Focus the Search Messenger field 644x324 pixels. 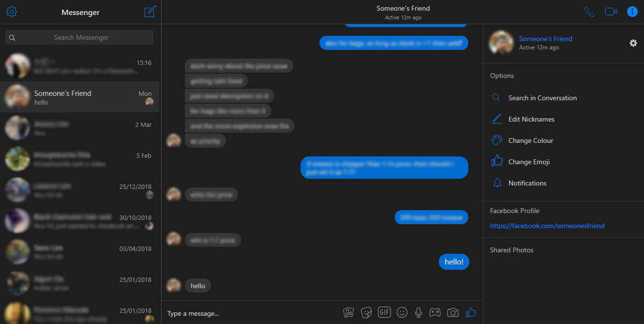coord(79,37)
